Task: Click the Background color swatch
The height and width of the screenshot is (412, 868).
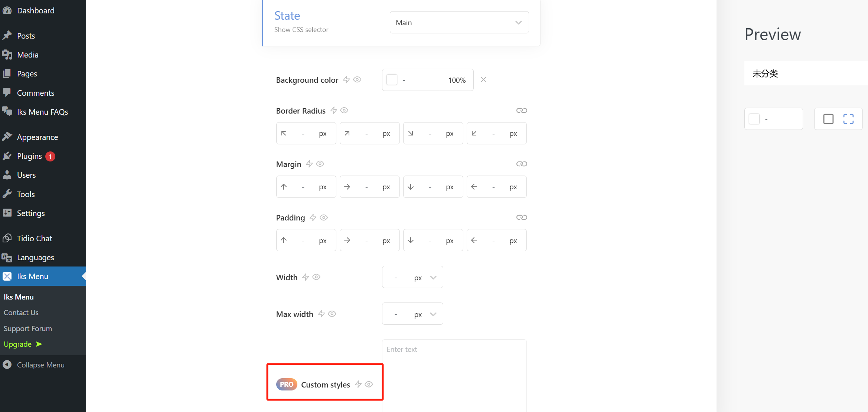Action: pyautogui.click(x=392, y=79)
